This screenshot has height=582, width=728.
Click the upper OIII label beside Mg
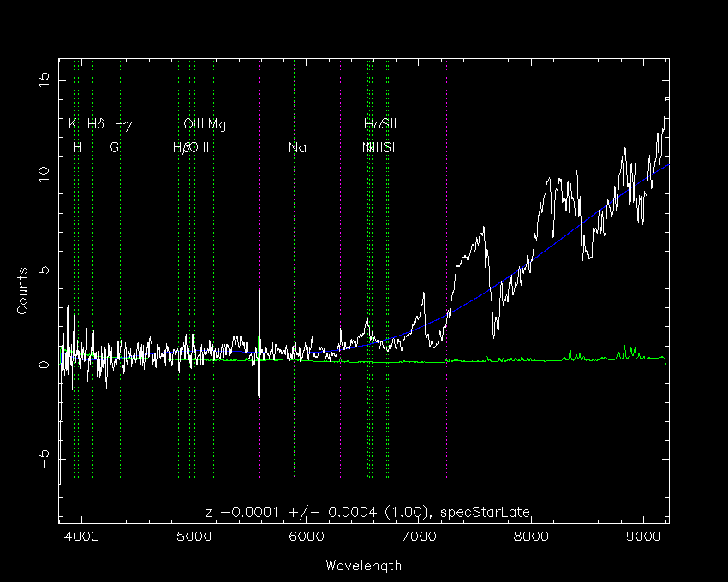[194, 124]
